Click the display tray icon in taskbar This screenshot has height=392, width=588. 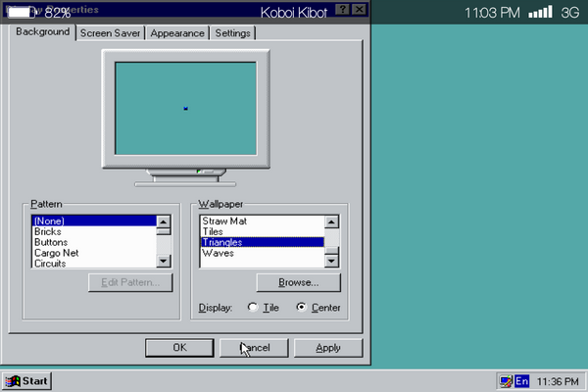pyautogui.click(x=506, y=381)
